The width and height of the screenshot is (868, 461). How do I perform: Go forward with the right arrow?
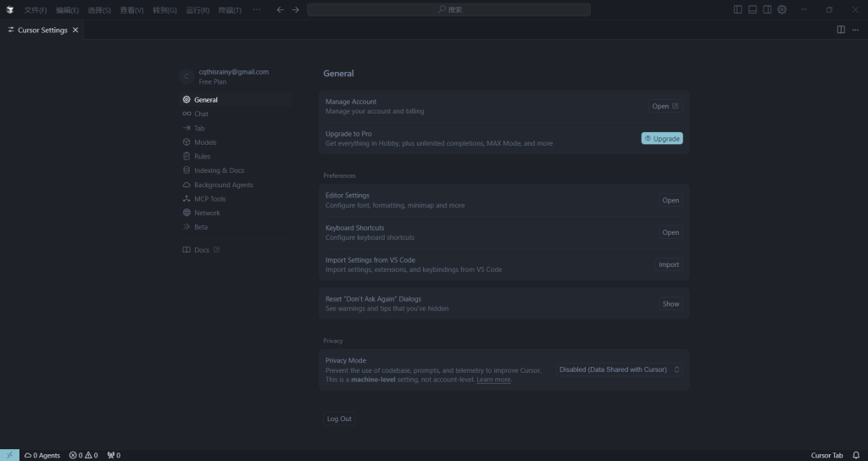tap(295, 9)
